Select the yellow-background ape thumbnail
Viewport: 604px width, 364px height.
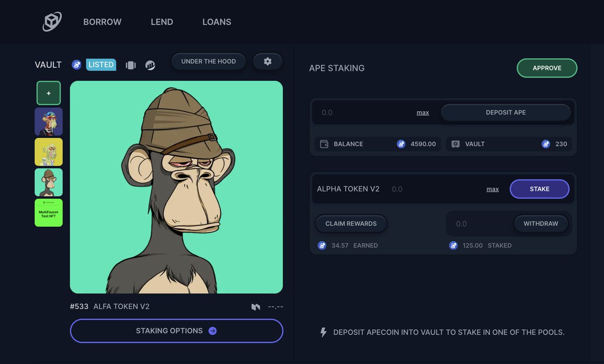(49, 152)
